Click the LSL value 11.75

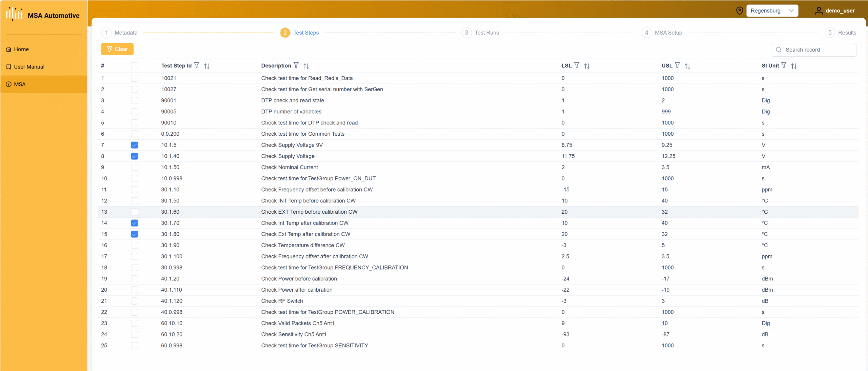tap(568, 156)
